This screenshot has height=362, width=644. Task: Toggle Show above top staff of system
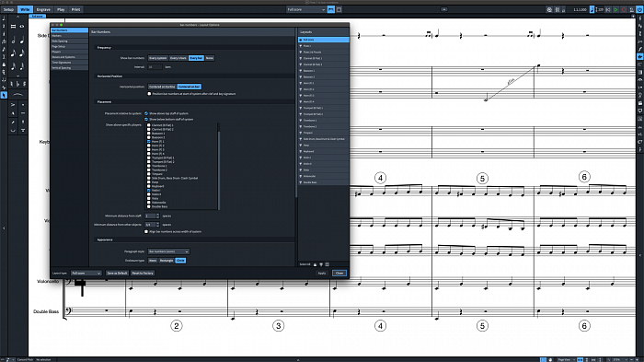pyautogui.click(x=145, y=113)
